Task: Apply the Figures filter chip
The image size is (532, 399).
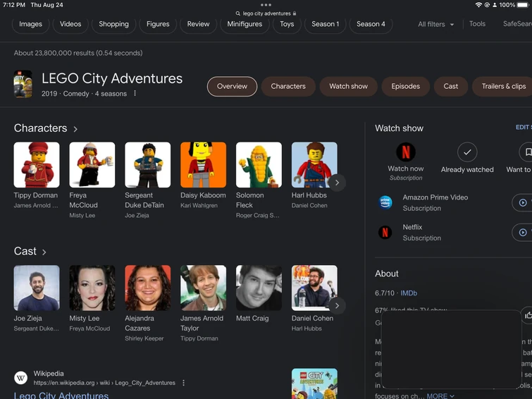Action: point(158,24)
